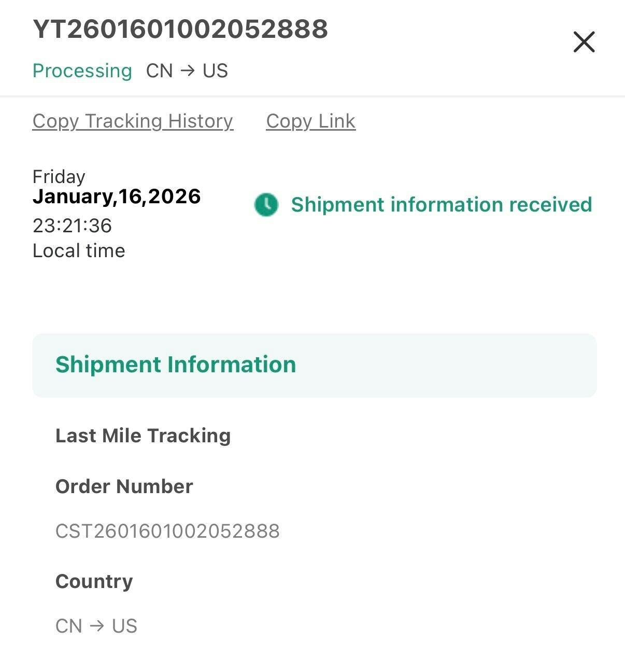
Task: Click Shipment information received status text
Action: tap(441, 205)
